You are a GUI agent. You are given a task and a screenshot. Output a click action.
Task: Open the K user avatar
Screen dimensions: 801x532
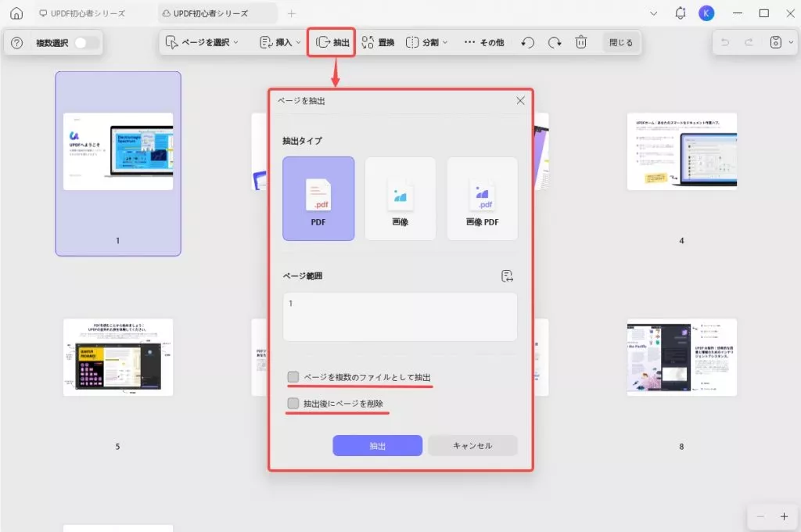tap(706, 13)
